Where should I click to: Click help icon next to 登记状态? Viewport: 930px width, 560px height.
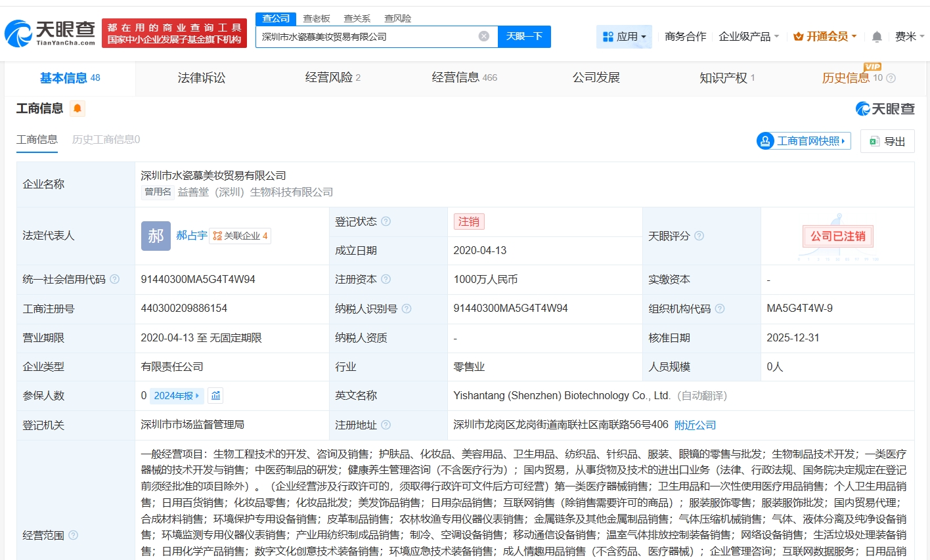coord(386,222)
